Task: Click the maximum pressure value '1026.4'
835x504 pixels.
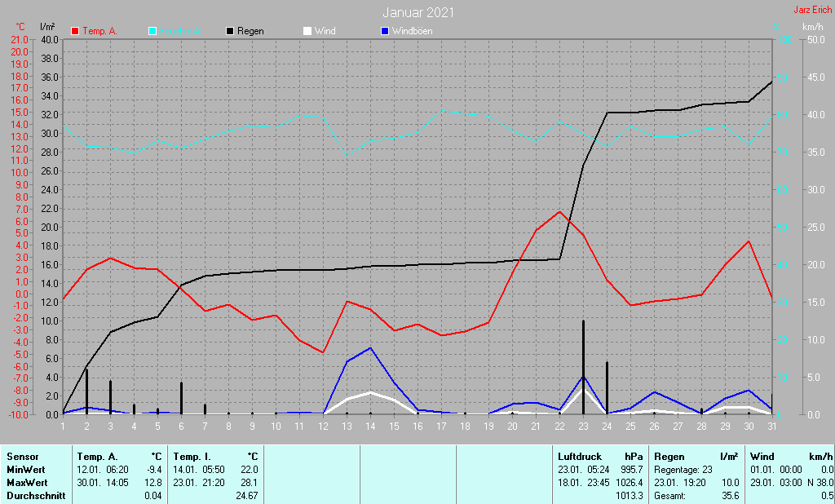Action: point(630,483)
